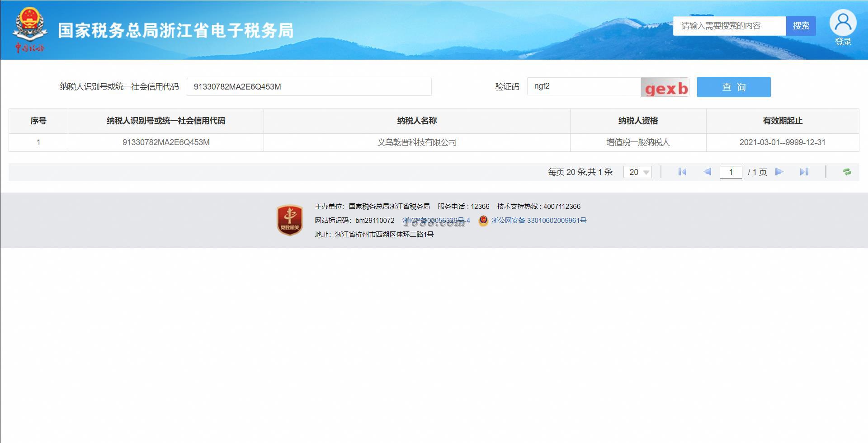Click the row number 1 cell

[x=38, y=142]
